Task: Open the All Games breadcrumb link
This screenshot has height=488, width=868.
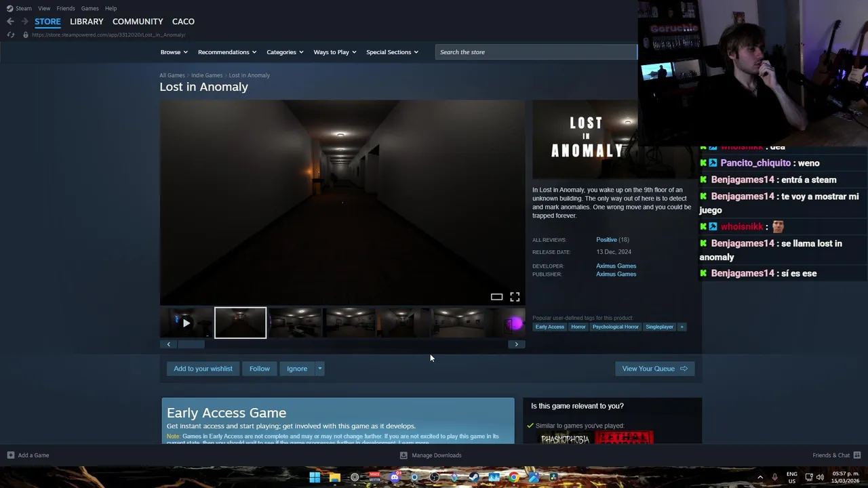Action: [172, 75]
